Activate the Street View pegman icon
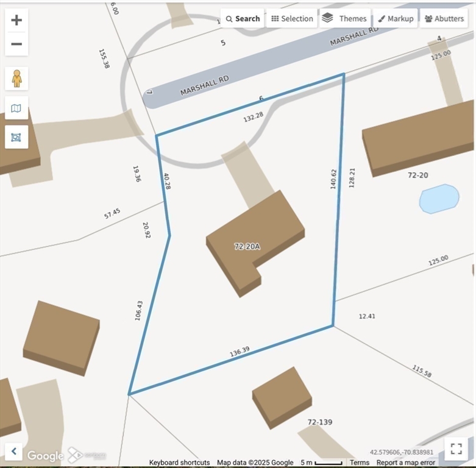 pos(16,79)
